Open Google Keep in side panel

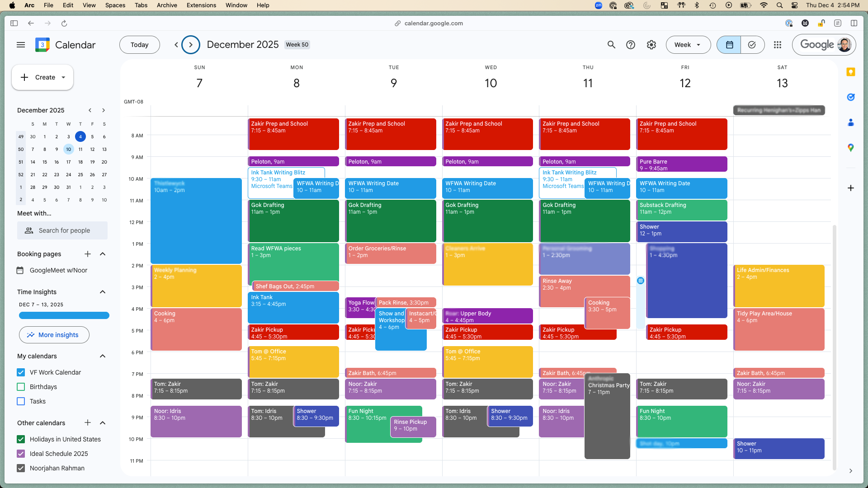(851, 72)
